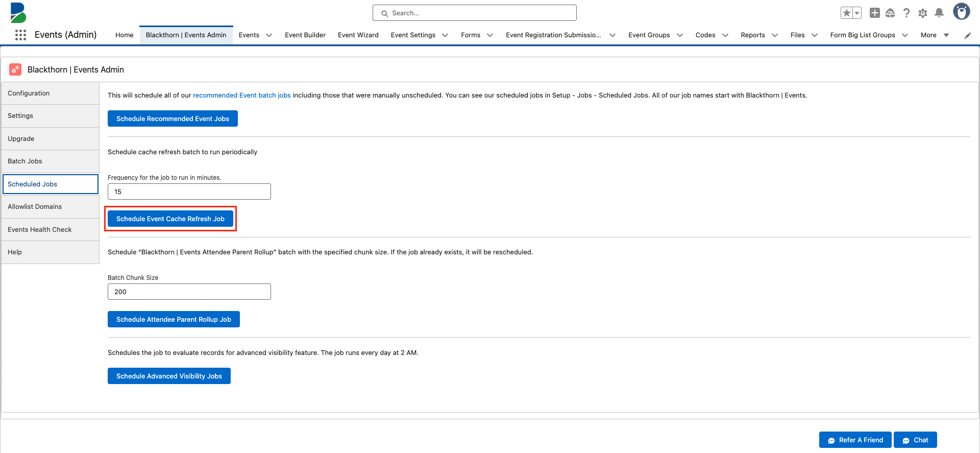980x453 pixels.
Task: Focus the global Search field
Action: (475, 13)
